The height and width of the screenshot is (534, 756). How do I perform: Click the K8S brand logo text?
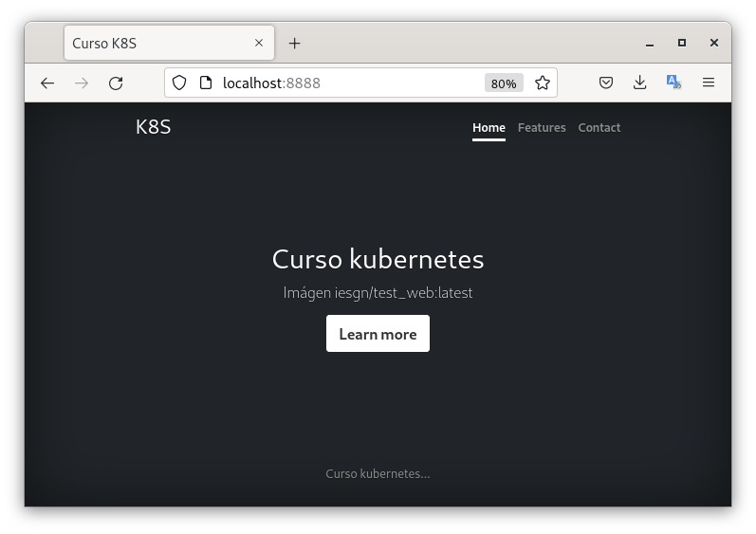[x=154, y=127]
